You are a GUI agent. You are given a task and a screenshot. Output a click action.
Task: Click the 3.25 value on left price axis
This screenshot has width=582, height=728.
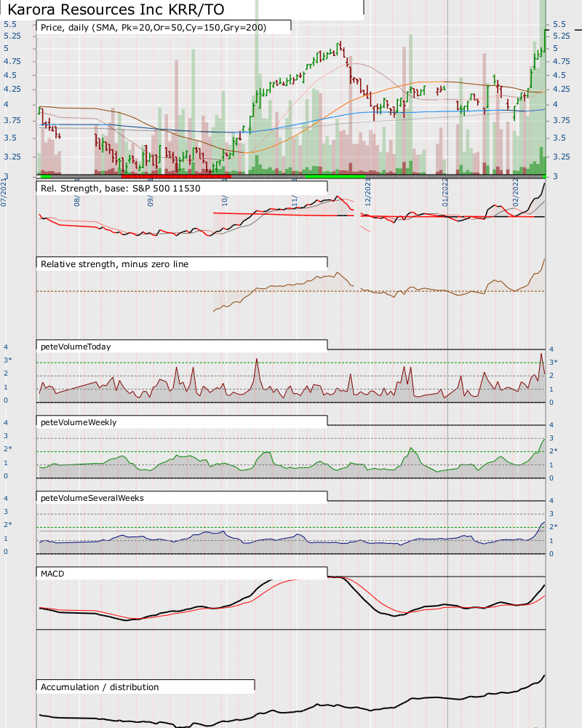coord(12,157)
